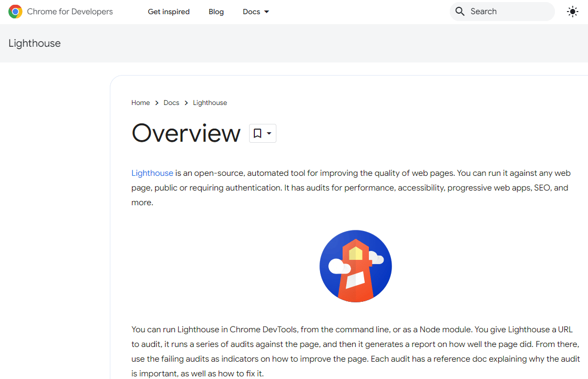
Task: Expand the bookmark dropdown arrow
Action: pos(269,133)
